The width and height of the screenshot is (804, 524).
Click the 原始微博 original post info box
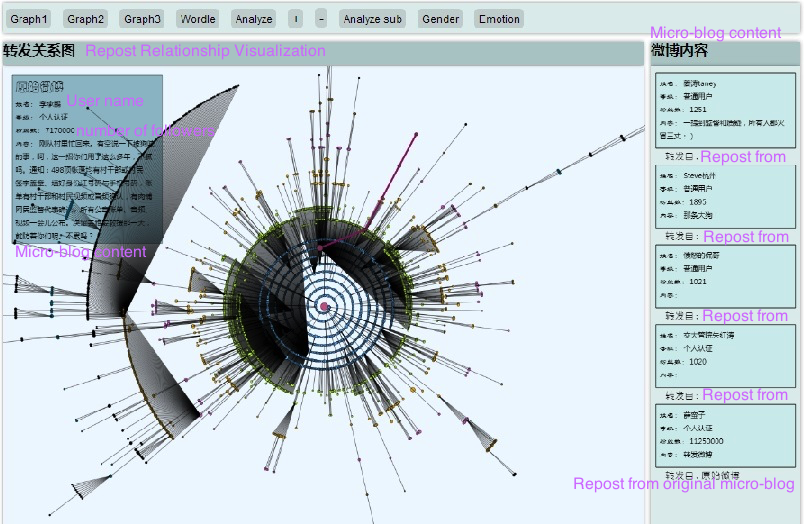(87, 159)
